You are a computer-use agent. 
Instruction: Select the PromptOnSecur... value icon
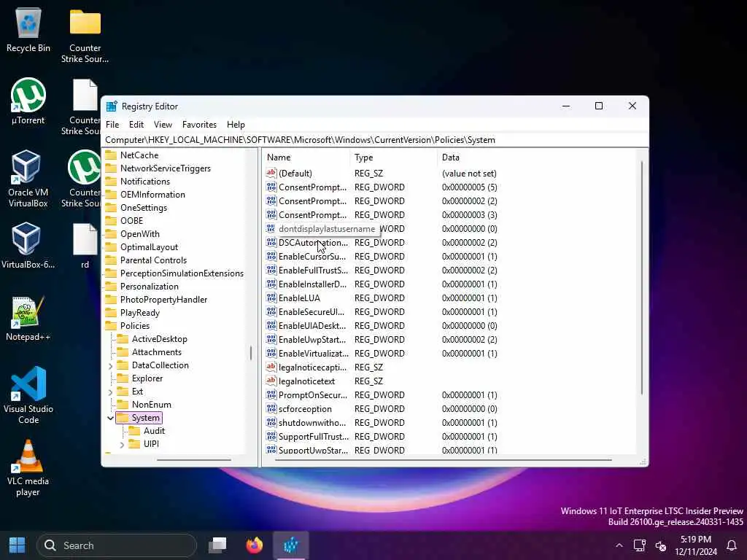271,394
